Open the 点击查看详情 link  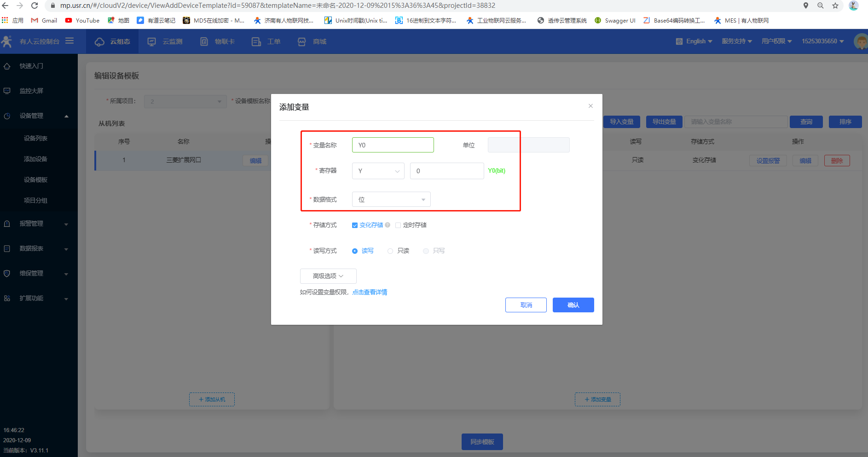coord(370,292)
